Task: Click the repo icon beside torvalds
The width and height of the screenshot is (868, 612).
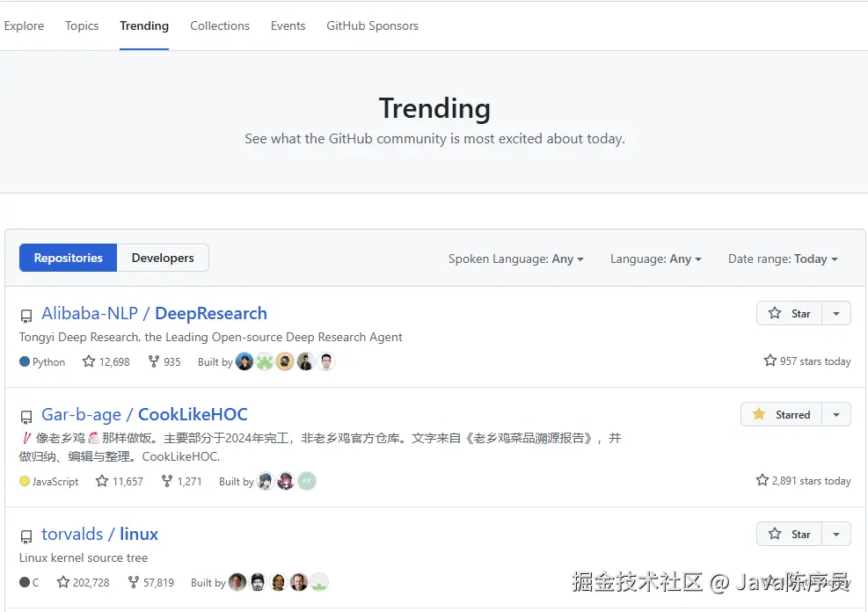Action: pyautogui.click(x=26, y=536)
